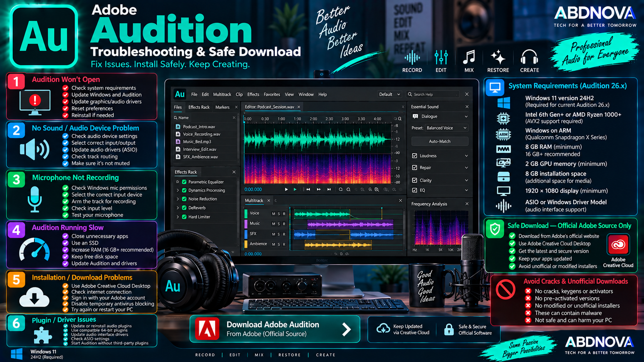The height and width of the screenshot is (362, 644).
Task: Open the Window menu
Action: (306, 94)
